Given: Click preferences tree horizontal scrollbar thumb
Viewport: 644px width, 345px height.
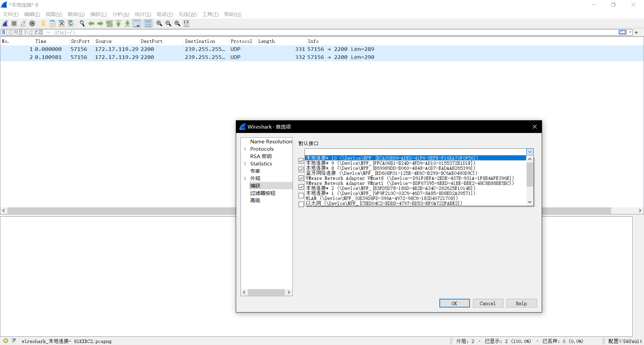Looking at the screenshot, I should click(266, 292).
